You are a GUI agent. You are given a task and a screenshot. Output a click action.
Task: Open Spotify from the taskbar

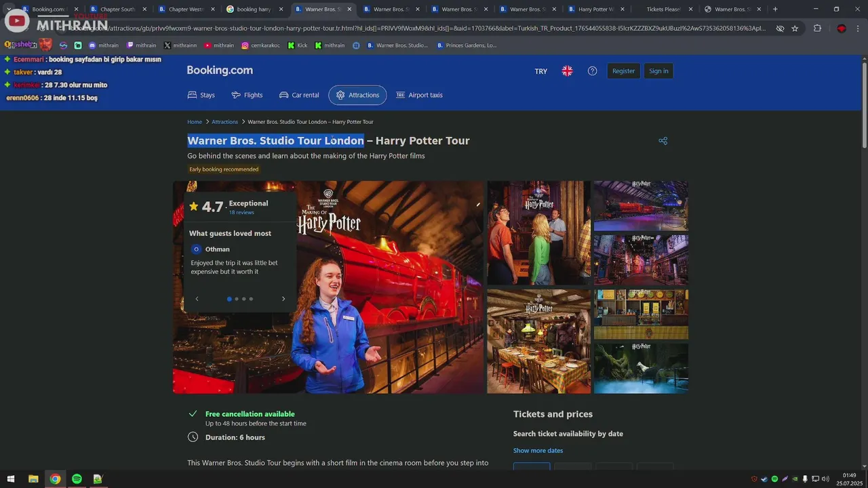77,479
